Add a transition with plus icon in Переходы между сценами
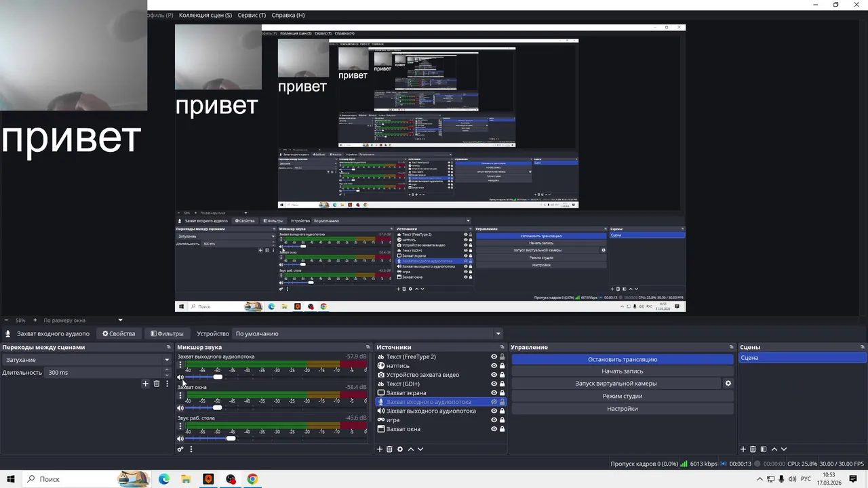This screenshot has height=488, width=868. click(x=145, y=384)
